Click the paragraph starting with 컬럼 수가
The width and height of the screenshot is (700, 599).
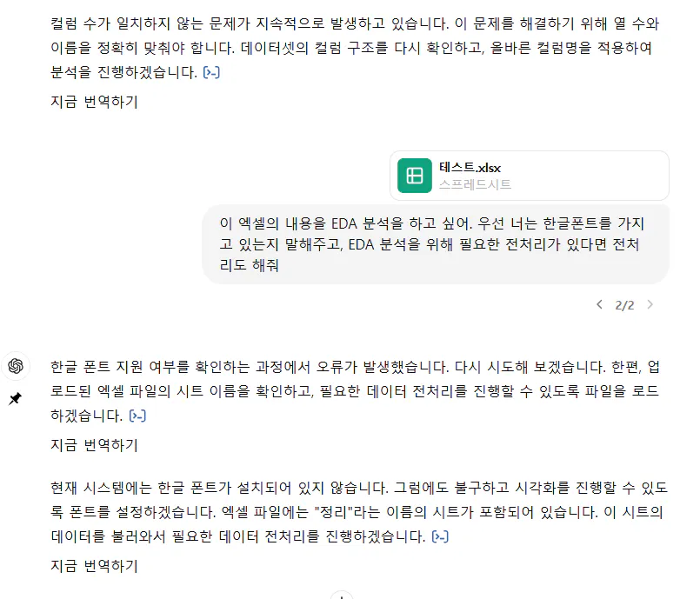pos(348,46)
